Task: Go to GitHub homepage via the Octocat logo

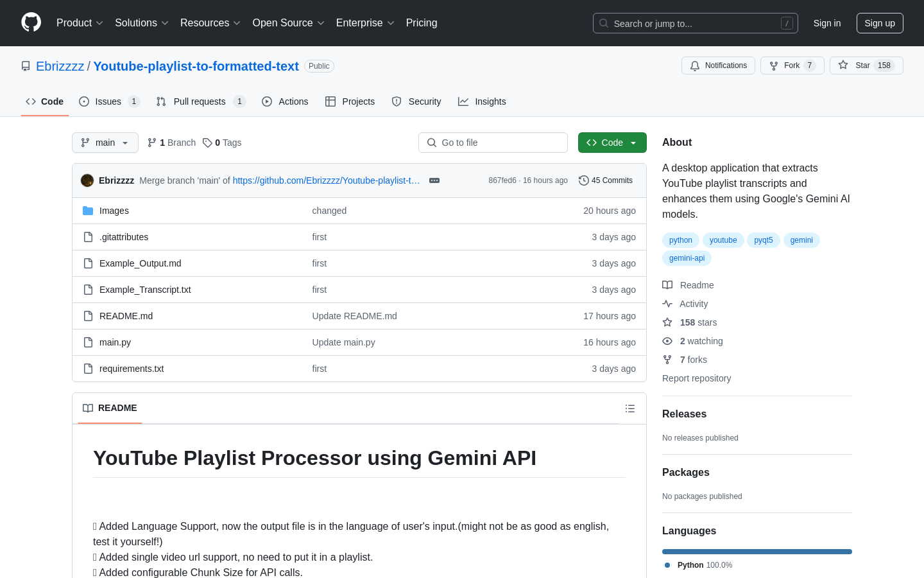Action: point(31,22)
